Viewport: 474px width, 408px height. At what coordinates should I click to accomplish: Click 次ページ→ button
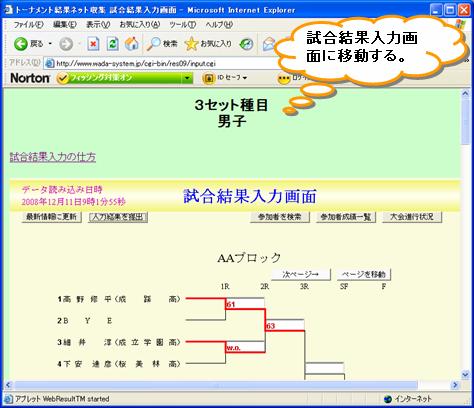tap(301, 274)
